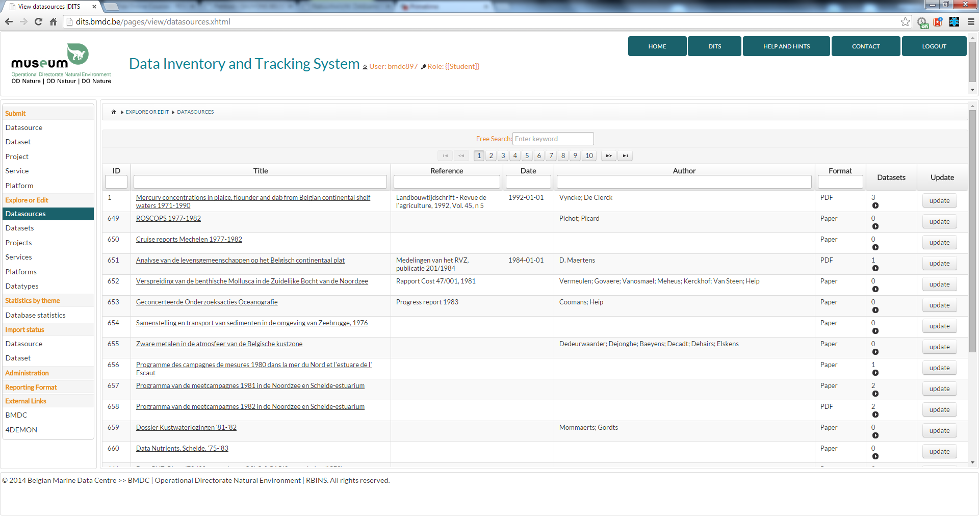Select Database statistics in the sidebar
The height and width of the screenshot is (518, 980).
click(x=35, y=316)
